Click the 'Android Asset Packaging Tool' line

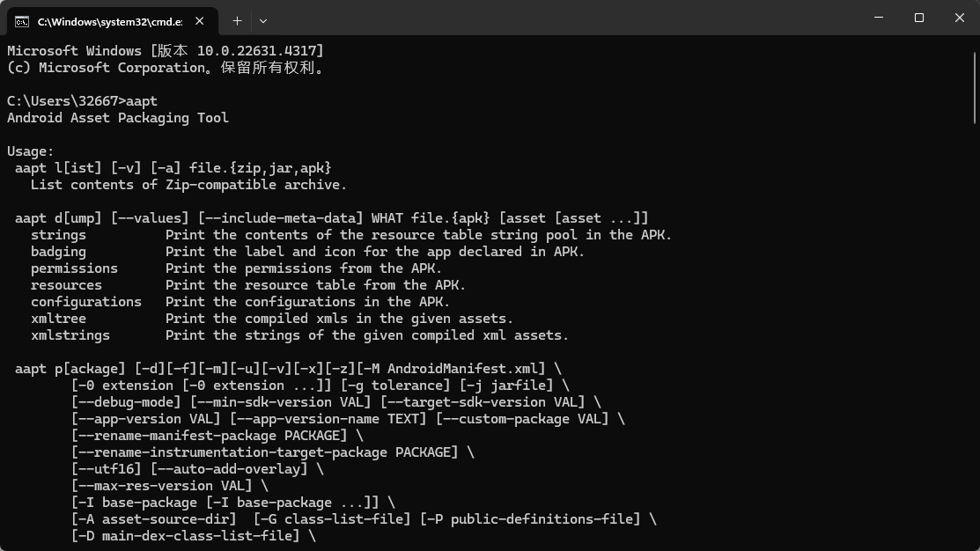pos(118,118)
